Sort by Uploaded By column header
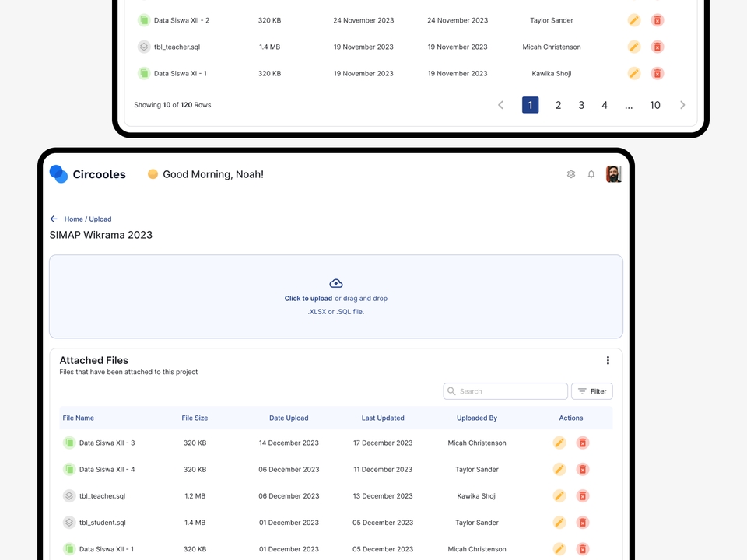 point(477,418)
